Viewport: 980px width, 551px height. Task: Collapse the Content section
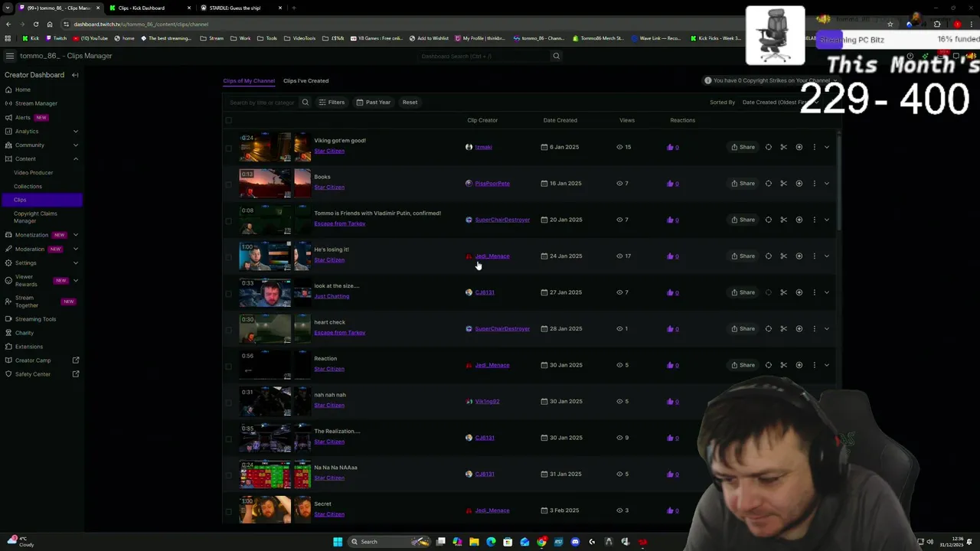tap(75, 158)
